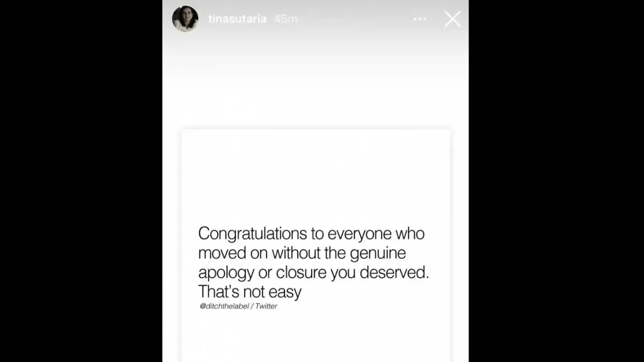644x362 pixels.
Task: Click the empty gray area above the quote card
Action: pyautogui.click(x=316, y=86)
